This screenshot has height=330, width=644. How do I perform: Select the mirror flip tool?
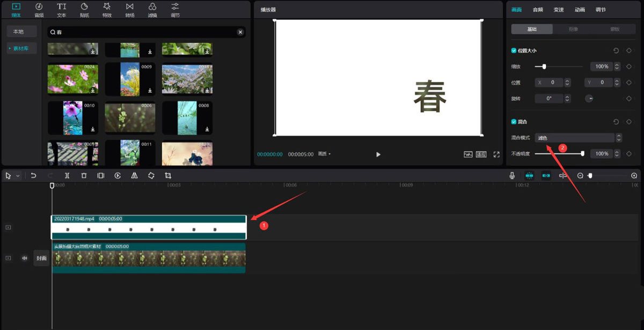[134, 175]
